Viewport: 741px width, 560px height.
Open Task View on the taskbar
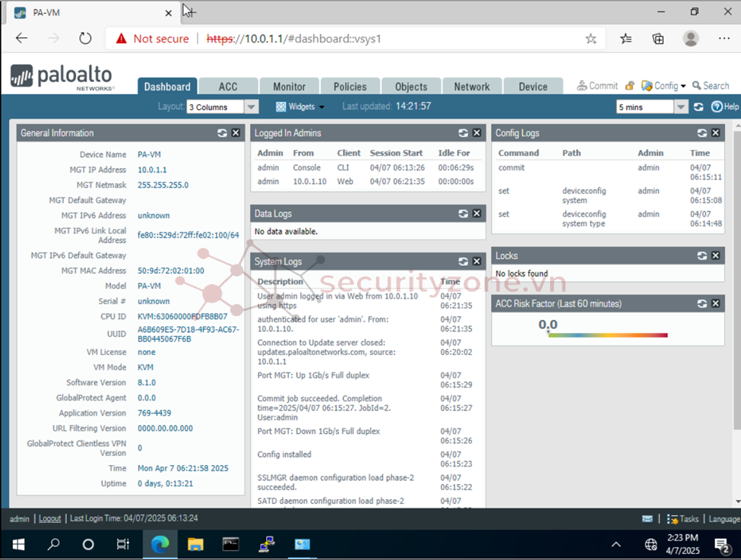123,545
